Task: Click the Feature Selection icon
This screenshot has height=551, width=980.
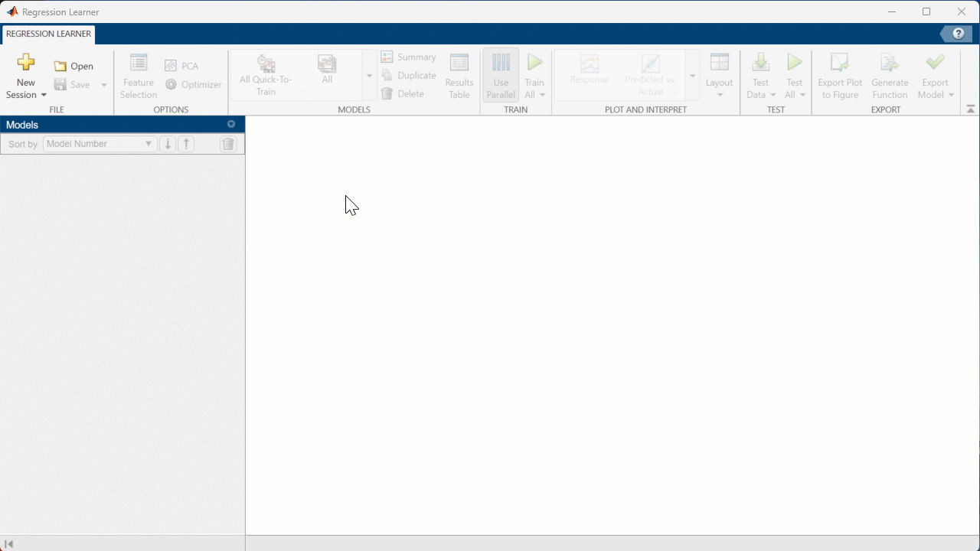Action: point(139,64)
